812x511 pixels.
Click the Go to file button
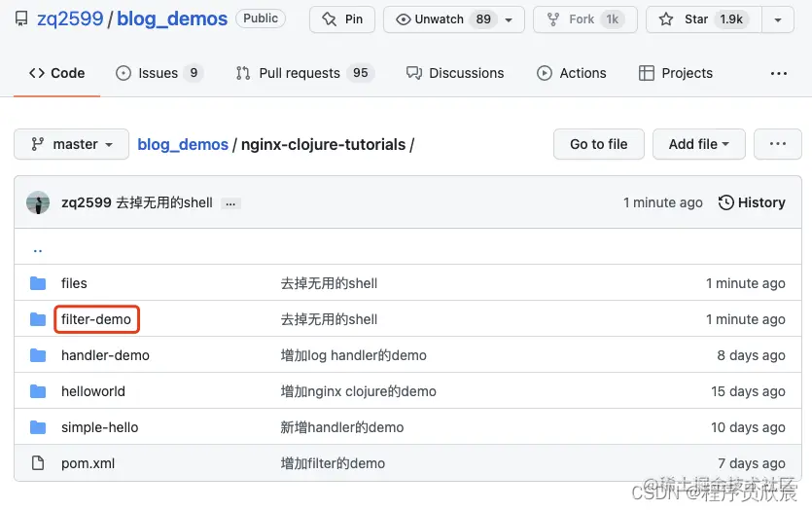pyautogui.click(x=599, y=144)
